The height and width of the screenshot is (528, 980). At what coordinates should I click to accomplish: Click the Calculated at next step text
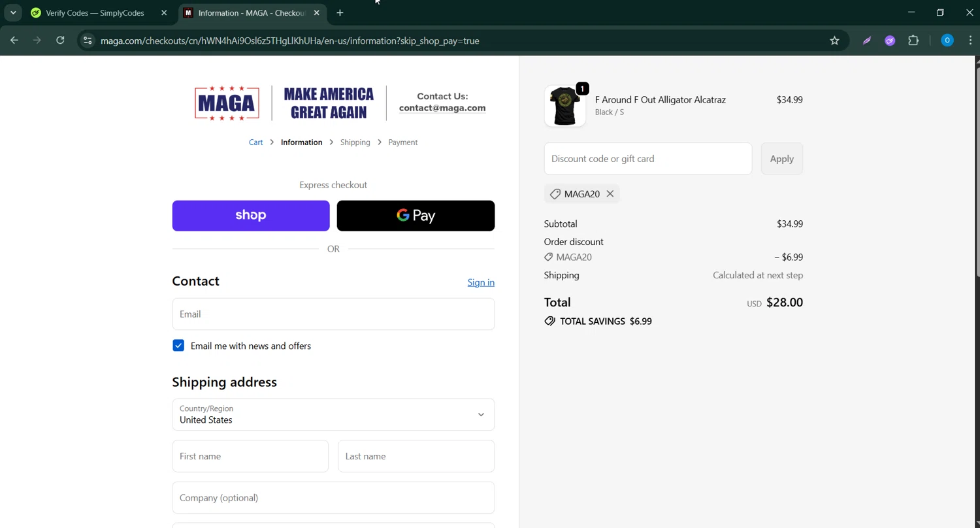click(757, 275)
